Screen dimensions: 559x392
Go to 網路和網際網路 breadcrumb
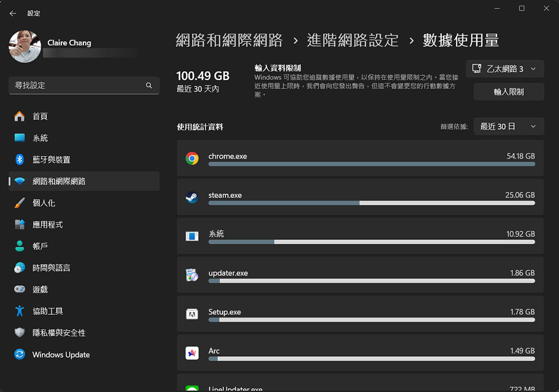tap(229, 40)
